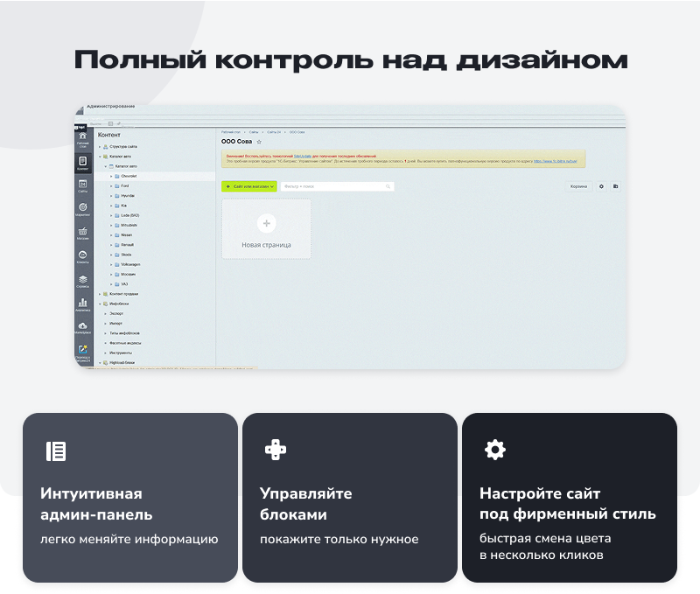Click the Контент panel heading
This screenshot has height=594, width=700.
click(108, 135)
